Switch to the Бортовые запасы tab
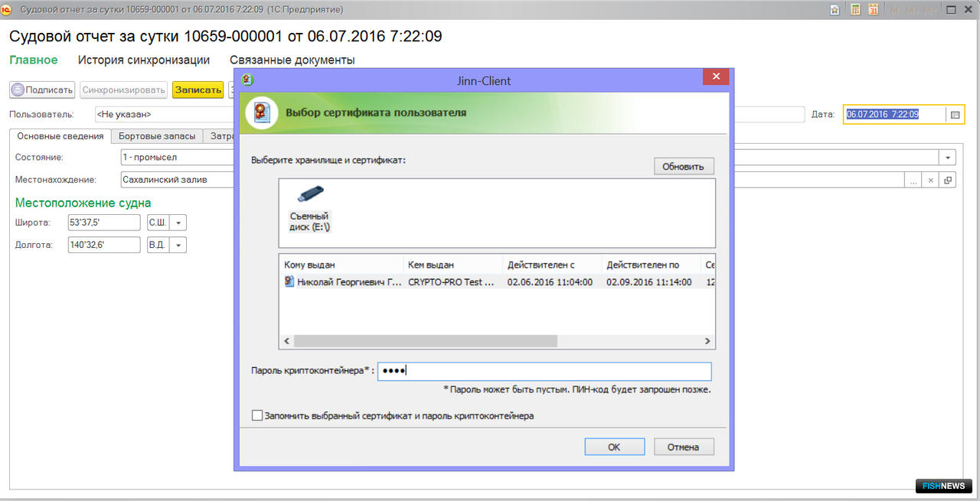 157,136
